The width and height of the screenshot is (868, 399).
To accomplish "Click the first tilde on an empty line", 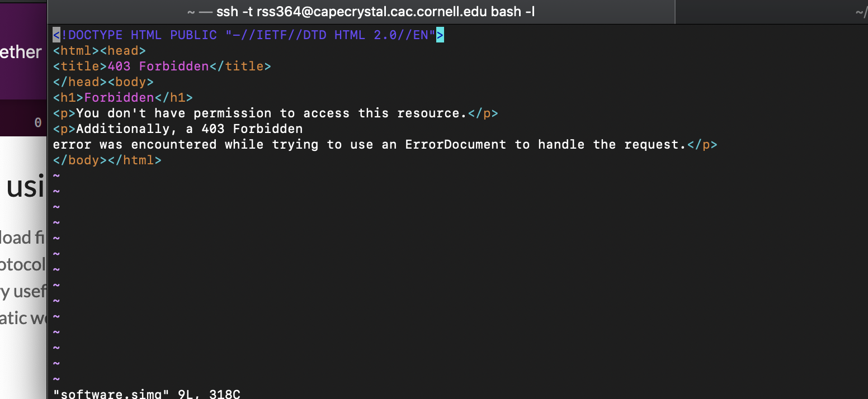I will coord(56,175).
